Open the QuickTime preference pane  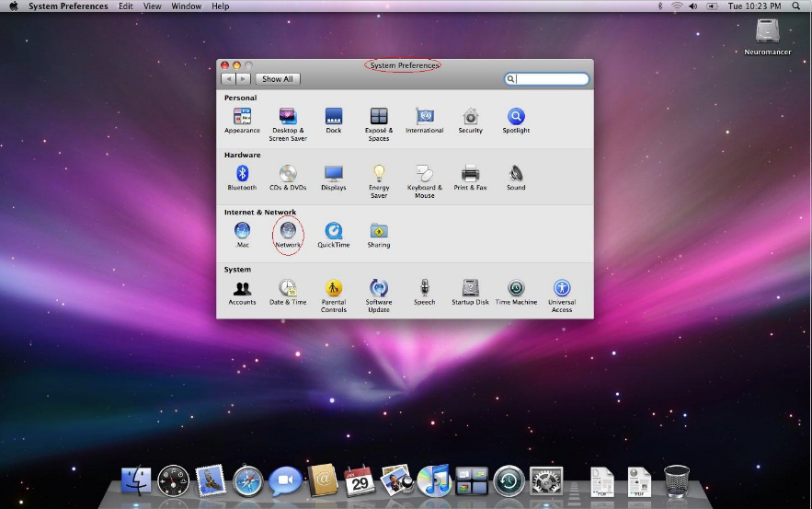coord(334,235)
